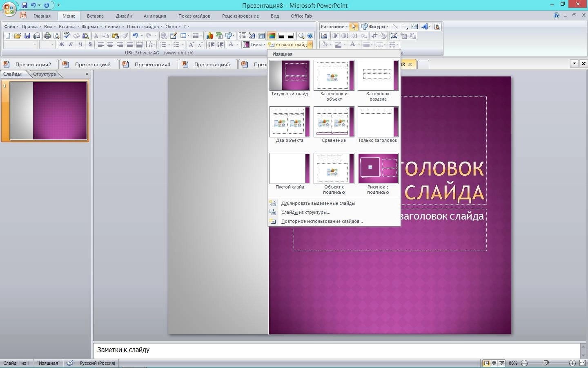Start slide show from status bar icon
This screenshot has width=588, height=368.
tap(501, 363)
